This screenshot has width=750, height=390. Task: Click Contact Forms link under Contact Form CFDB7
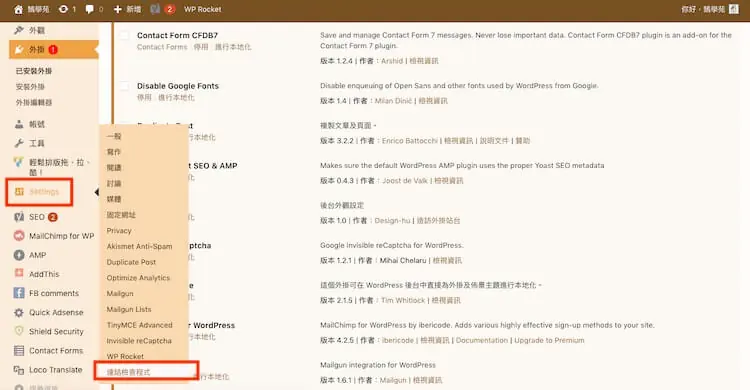(162, 47)
